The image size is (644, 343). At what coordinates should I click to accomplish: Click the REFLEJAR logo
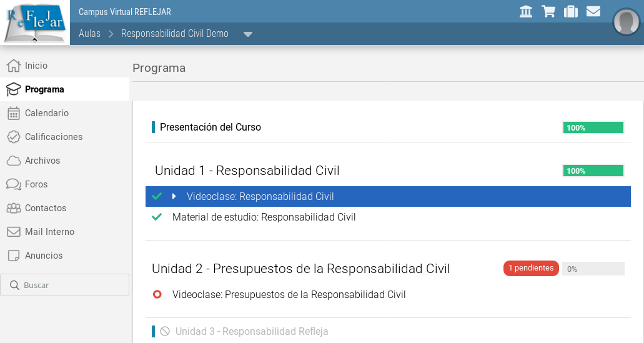pos(35,22)
